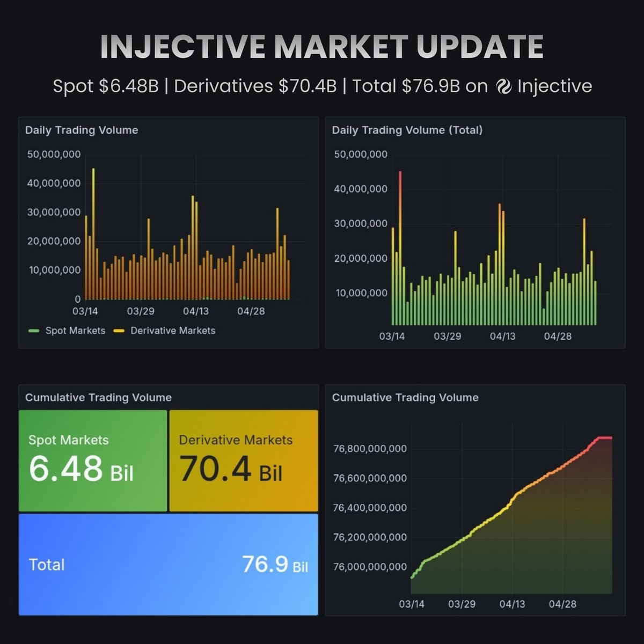This screenshot has height=644, width=644.
Task: Click the red peak bar in the Total volume chart
Action: tap(400, 248)
